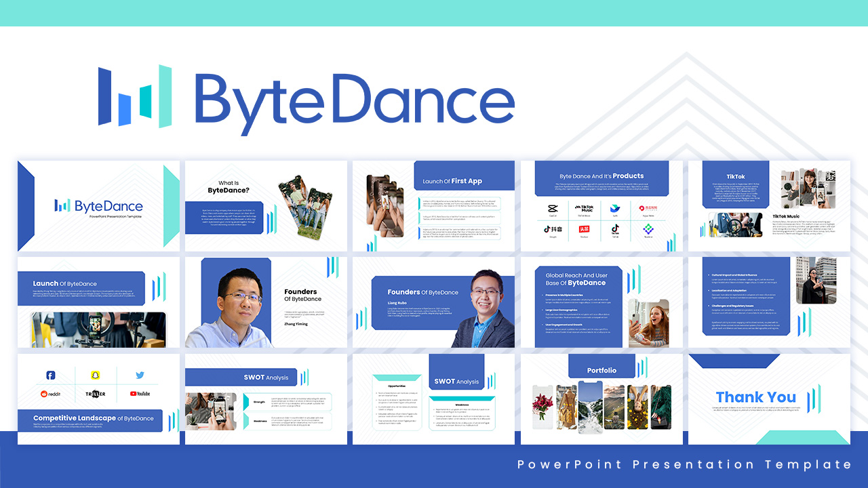868x488 pixels.
Task: Open the ByteDance title slide thumbnail
Action: click(x=98, y=206)
